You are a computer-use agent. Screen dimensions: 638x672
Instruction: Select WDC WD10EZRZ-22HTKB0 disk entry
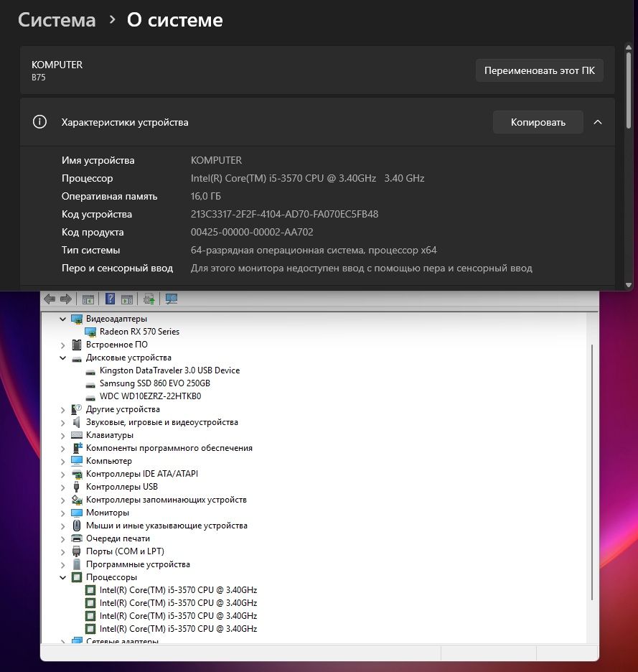pyautogui.click(x=151, y=396)
